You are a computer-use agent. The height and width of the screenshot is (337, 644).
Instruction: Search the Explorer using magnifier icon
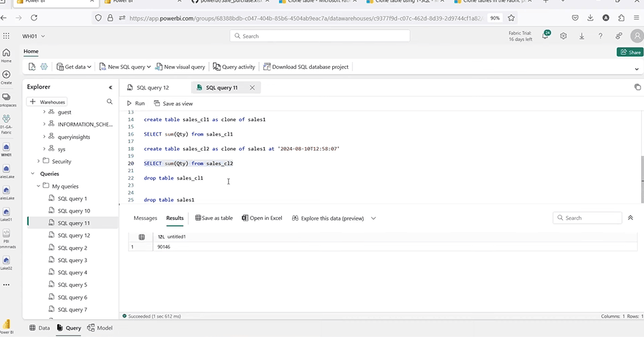click(109, 101)
